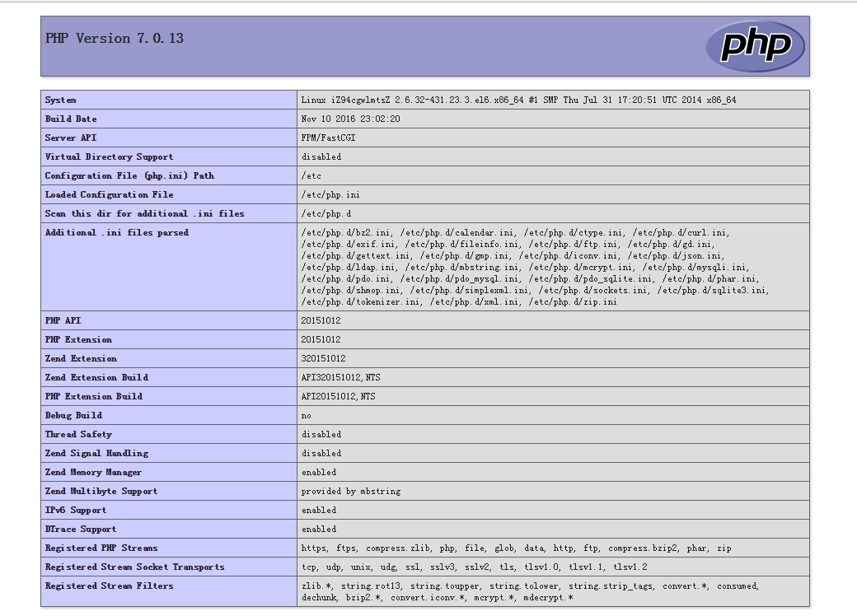Click the Registered PHP Streams list value
The height and width of the screenshot is (616, 857).
coord(516,548)
